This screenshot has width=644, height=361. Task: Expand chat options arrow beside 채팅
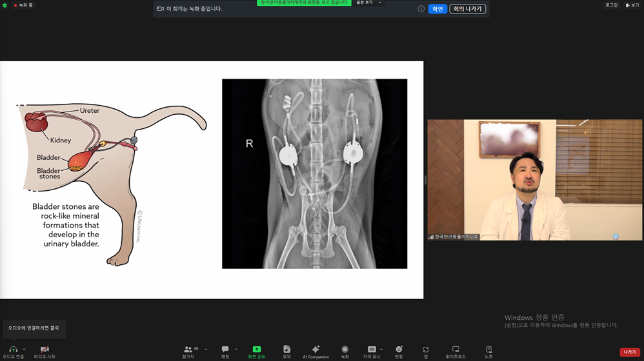point(236,349)
